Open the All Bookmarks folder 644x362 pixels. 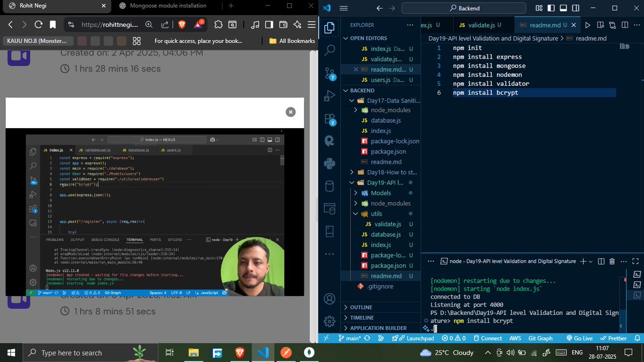pos(292,41)
